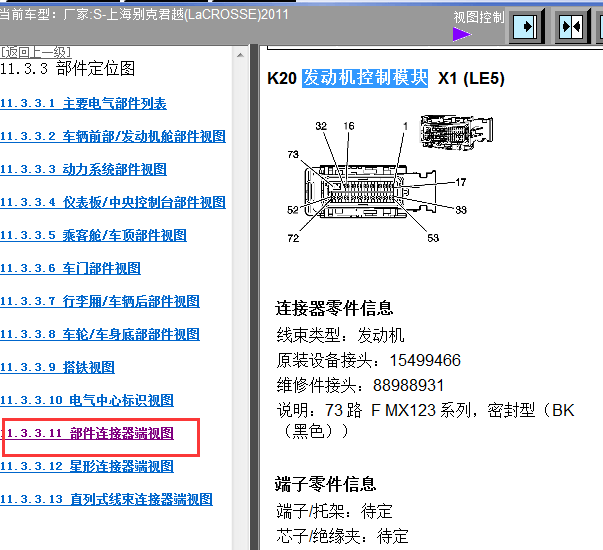Click the 端子零件信息 heading
Viewport: 603px width, 550px height.
[x=325, y=484]
